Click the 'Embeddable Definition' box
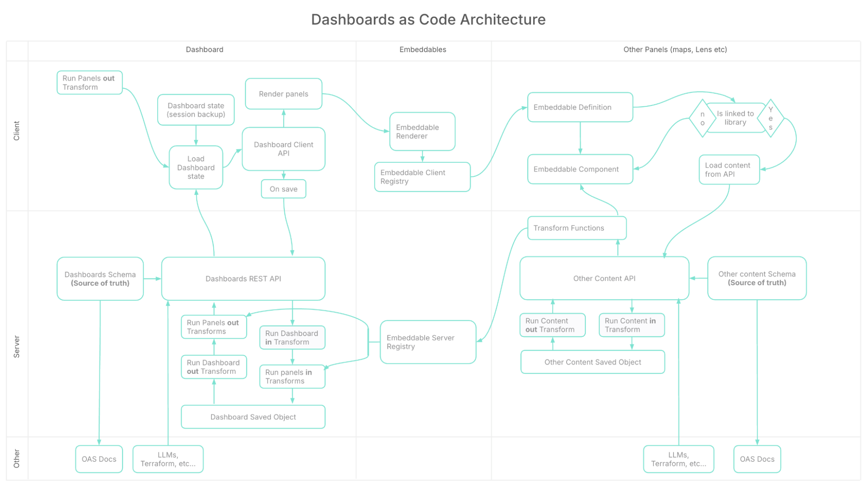Image resolution: width=868 pixels, height=488 pixels. coord(580,107)
